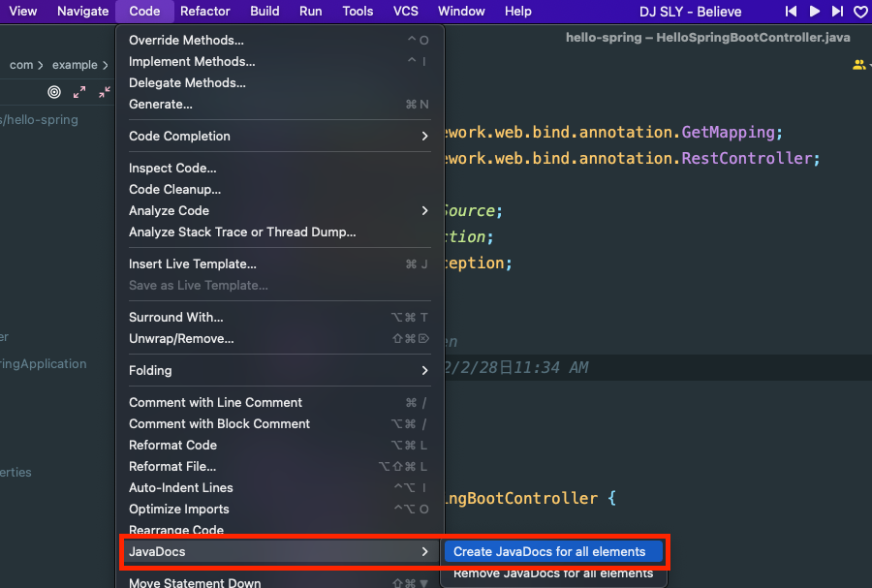Screen dimensions: 872x588
Task: Expand the Folding submenu
Action: pyautogui.click(x=280, y=371)
